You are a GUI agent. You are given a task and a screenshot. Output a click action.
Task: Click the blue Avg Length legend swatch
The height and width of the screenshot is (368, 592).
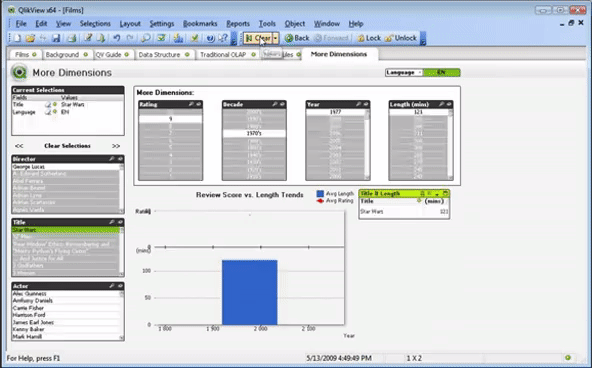click(320, 194)
